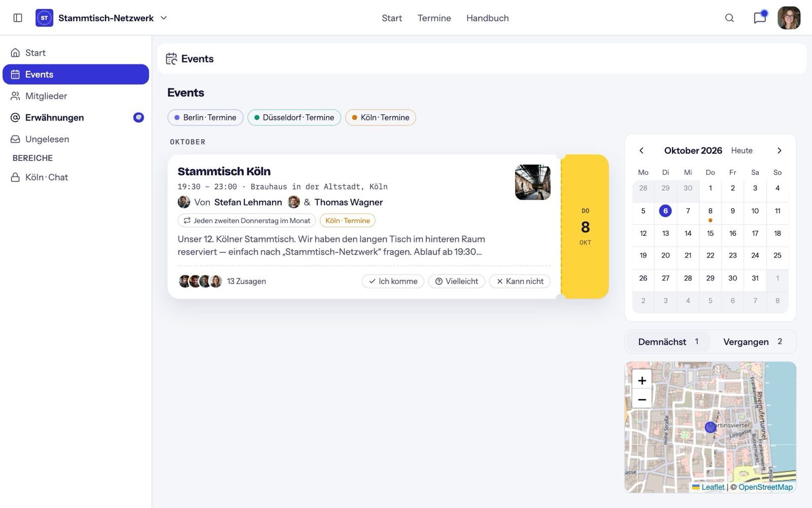The width and height of the screenshot is (812, 508).
Task: Click the blue map location marker
Action: tap(710, 427)
